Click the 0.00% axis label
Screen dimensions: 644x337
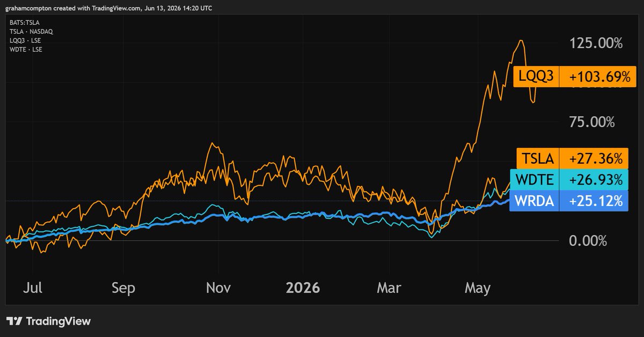(588, 241)
